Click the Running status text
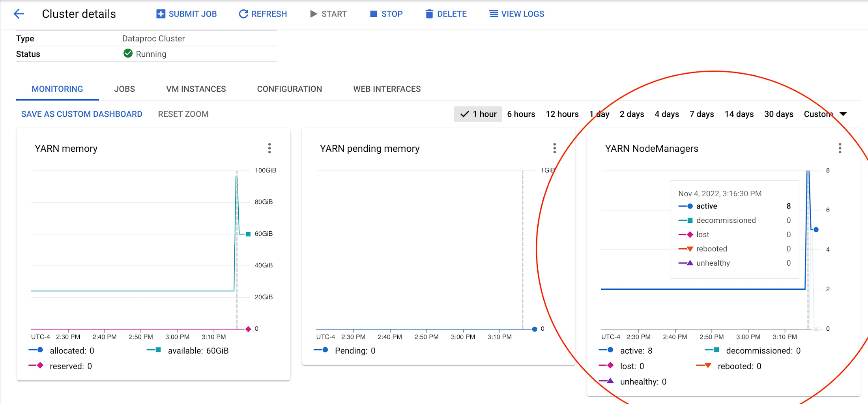This screenshot has height=404, width=868. click(151, 54)
